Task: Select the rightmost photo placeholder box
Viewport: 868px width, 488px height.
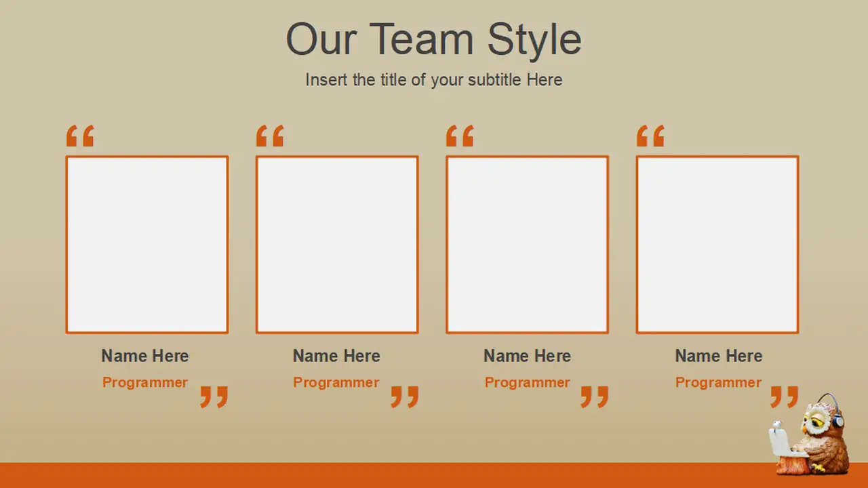Action: [x=717, y=245]
